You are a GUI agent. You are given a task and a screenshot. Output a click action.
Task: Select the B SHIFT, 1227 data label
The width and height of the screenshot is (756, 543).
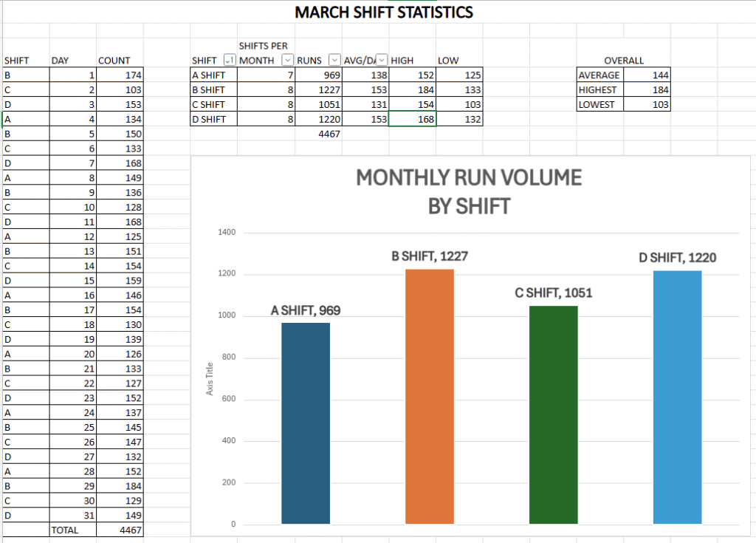pyautogui.click(x=430, y=257)
